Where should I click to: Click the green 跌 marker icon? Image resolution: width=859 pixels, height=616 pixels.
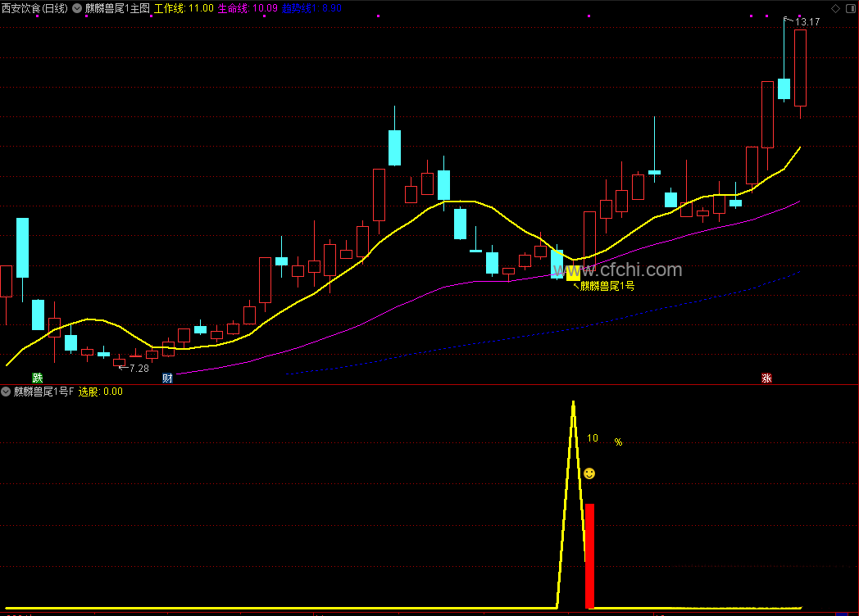click(x=37, y=378)
